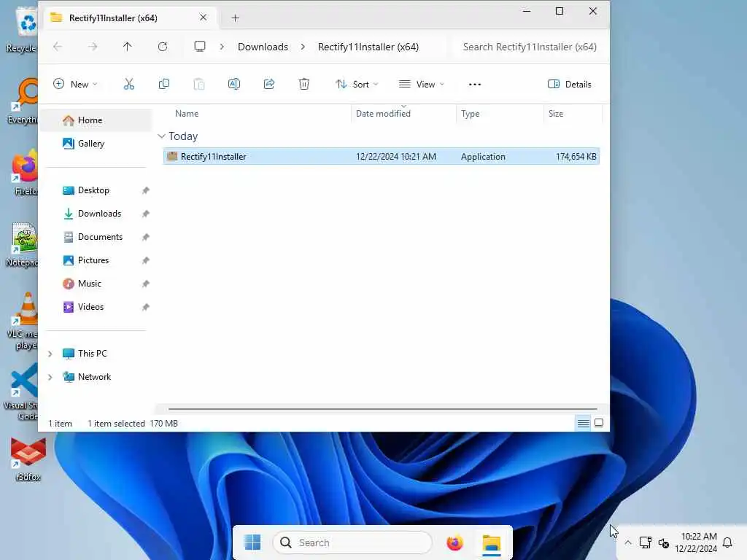Screen dimensions: 747x560
Task: Go up one folder level arrow
Action: [127, 47]
